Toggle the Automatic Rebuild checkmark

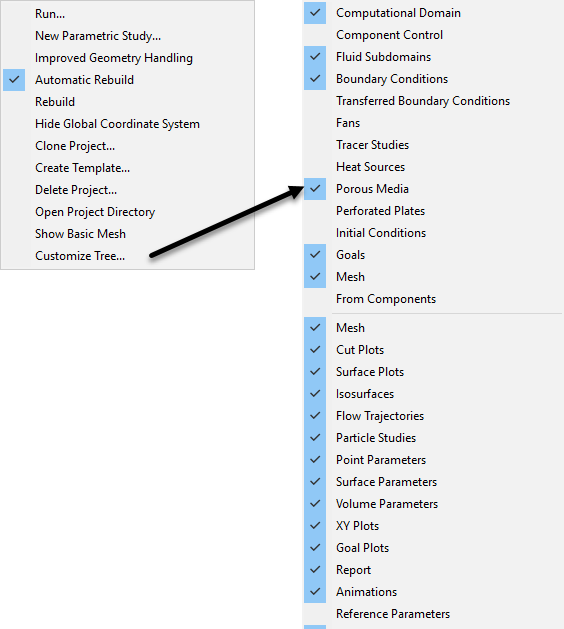14,80
